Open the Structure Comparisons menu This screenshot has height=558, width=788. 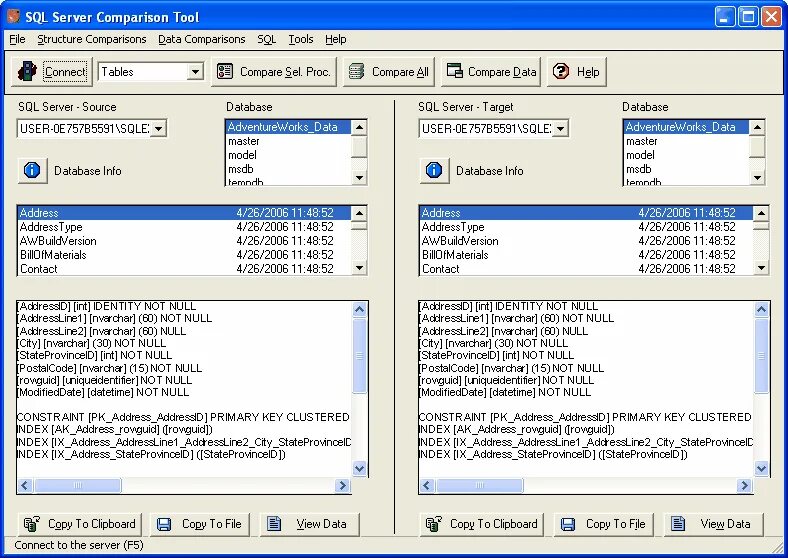point(92,39)
